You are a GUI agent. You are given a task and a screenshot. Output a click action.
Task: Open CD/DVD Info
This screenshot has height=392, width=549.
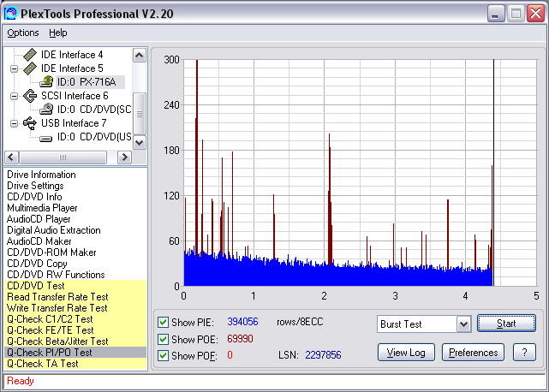click(34, 197)
